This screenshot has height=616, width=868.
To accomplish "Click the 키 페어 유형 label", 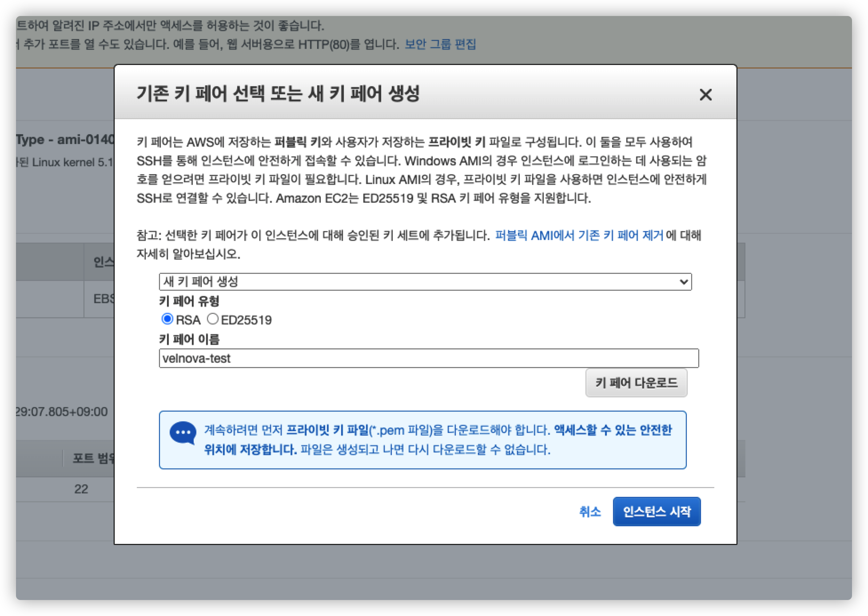I will (x=189, y=301).
